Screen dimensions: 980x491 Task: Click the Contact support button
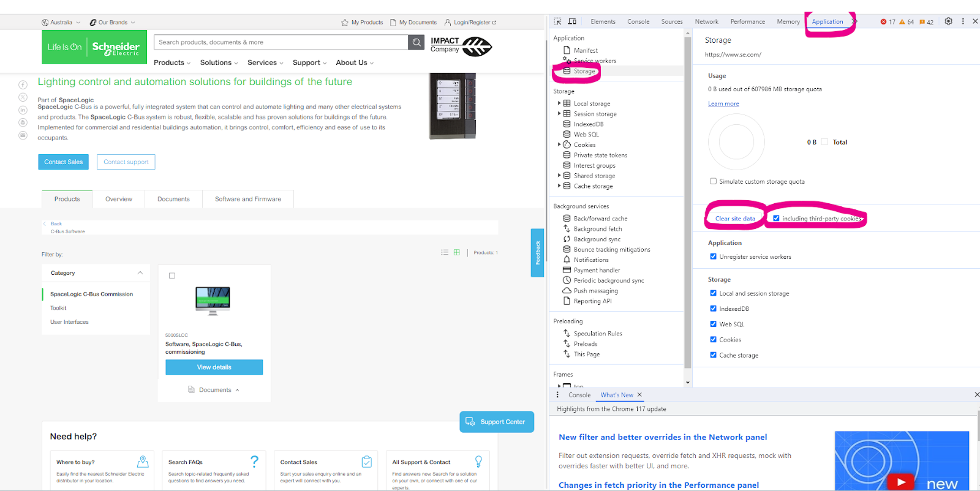(126, 162)
